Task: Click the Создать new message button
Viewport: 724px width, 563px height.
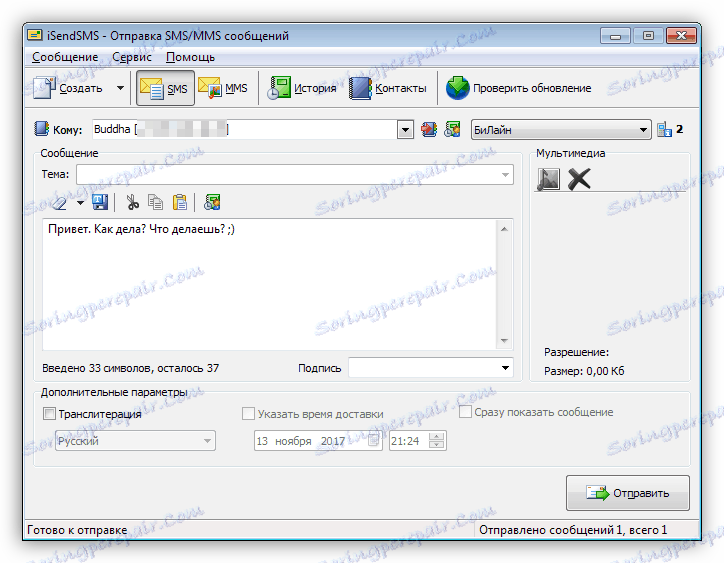Action: 68,88
